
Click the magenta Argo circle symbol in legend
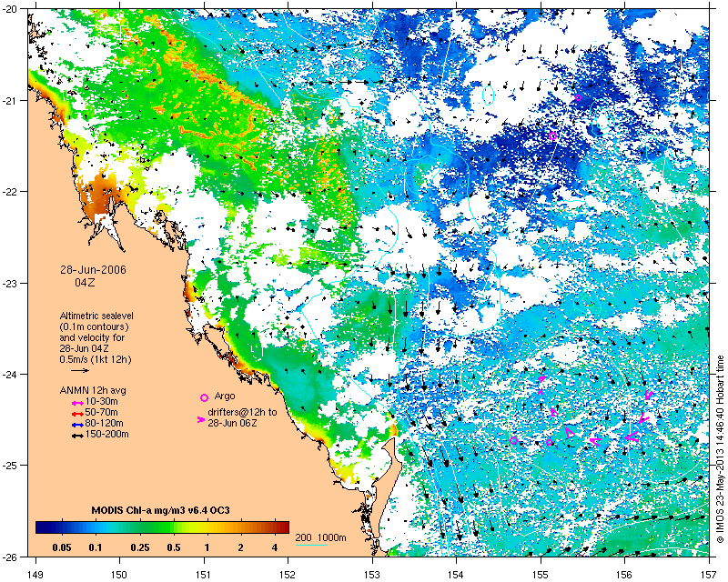[x=204, y=397]
